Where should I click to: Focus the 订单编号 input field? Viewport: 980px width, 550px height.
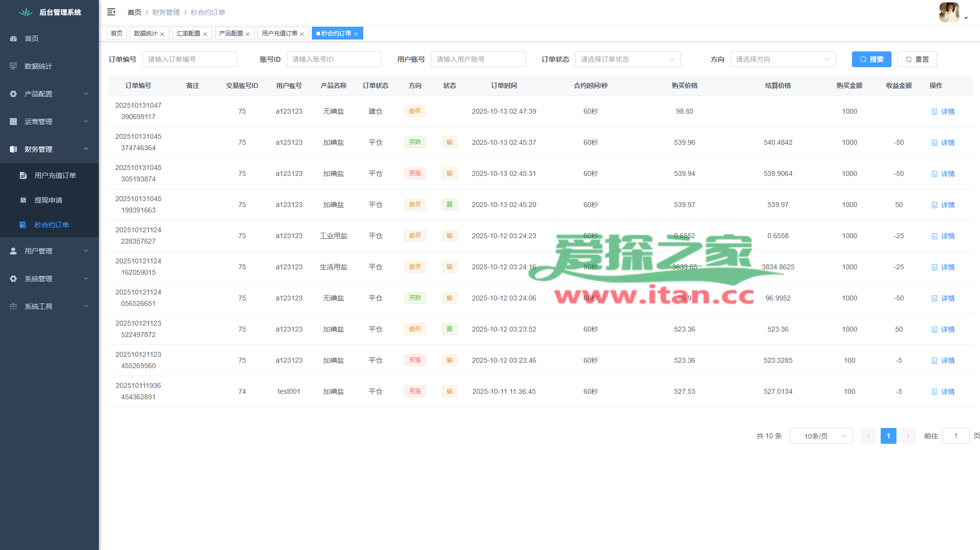[189, 59]
